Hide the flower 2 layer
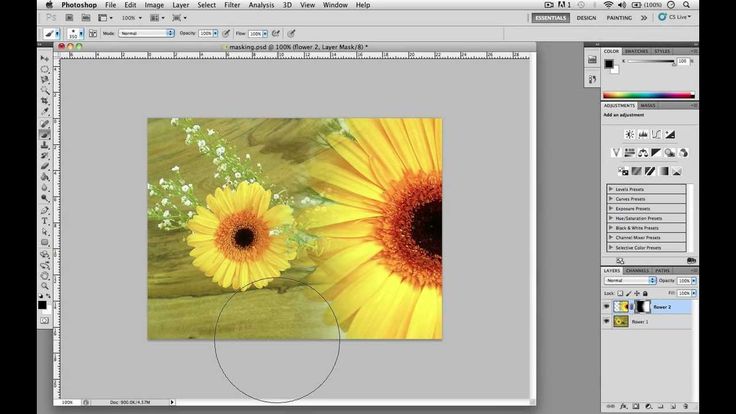This screenshot has height=414, width=736. (607, 307)
